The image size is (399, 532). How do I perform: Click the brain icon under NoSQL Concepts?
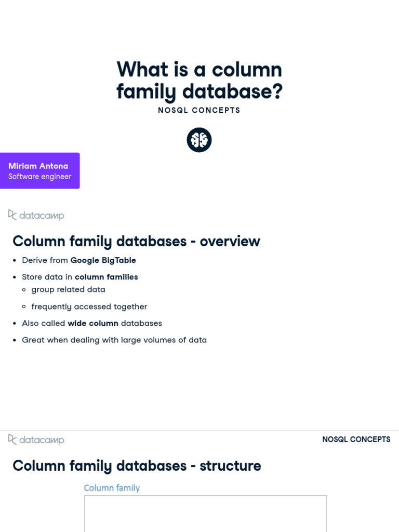coord(199,140)
